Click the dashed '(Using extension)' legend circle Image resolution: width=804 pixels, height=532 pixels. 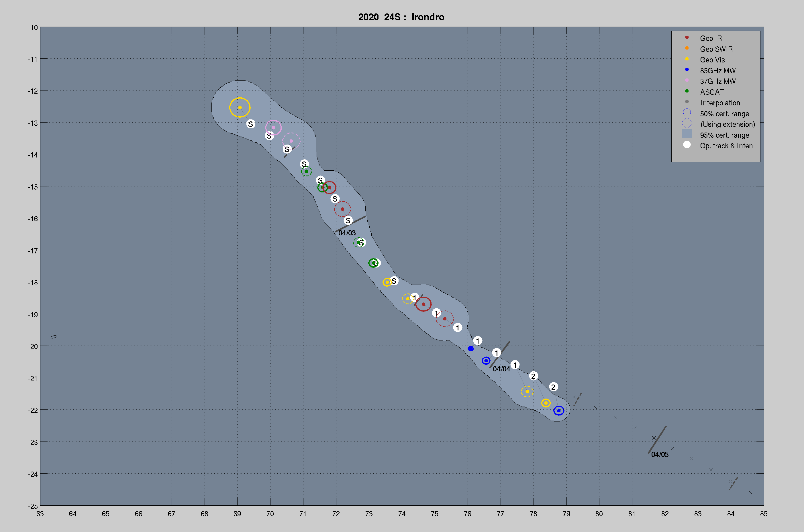(687, 123)
